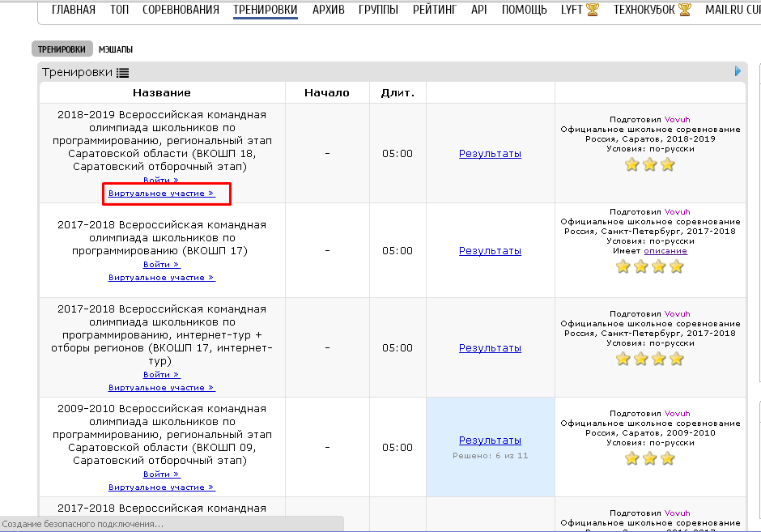Switch to the МЭШАПЫ sub-tab
761x532 pixels.
pyautogui.click(x=116, y=49)
